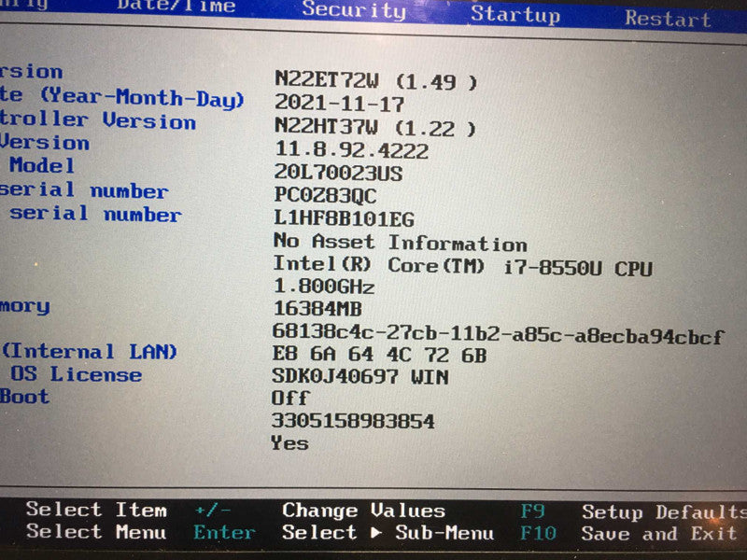The image size is (747, 560).
Task: Open the Security tab
Action: (354, 10)
